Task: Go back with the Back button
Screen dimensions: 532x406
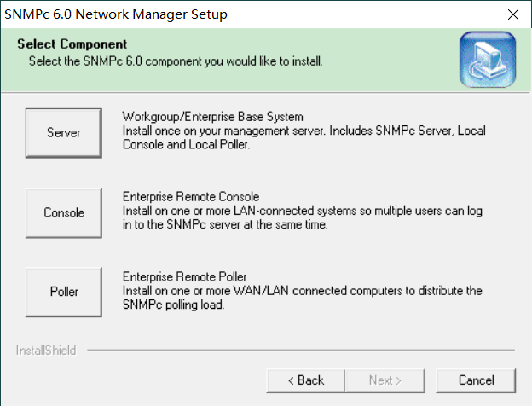Action: tap(305, 380)
